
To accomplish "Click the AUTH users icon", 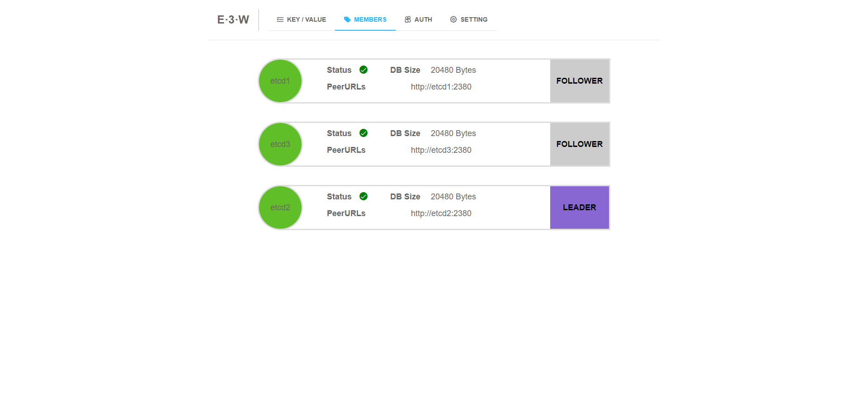I will coord(408,19).
